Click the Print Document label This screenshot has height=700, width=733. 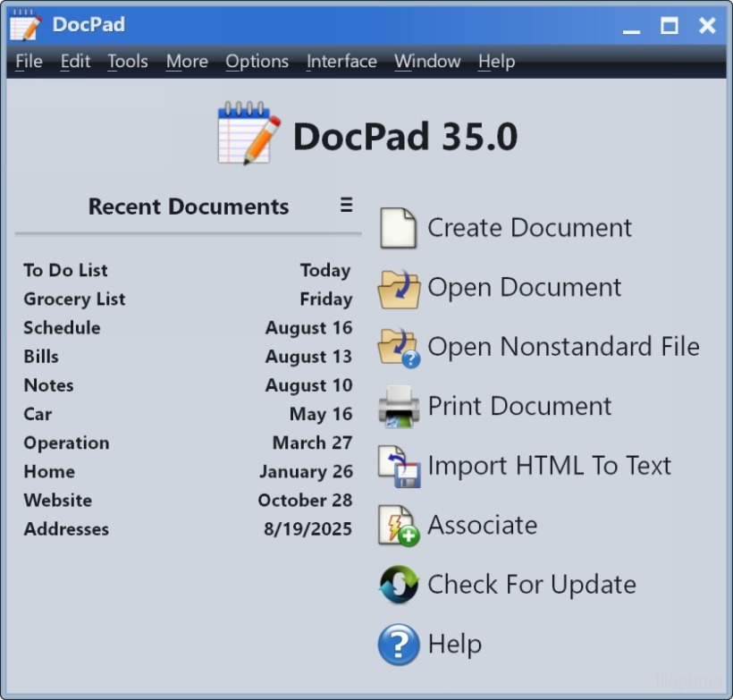point(519,406)
